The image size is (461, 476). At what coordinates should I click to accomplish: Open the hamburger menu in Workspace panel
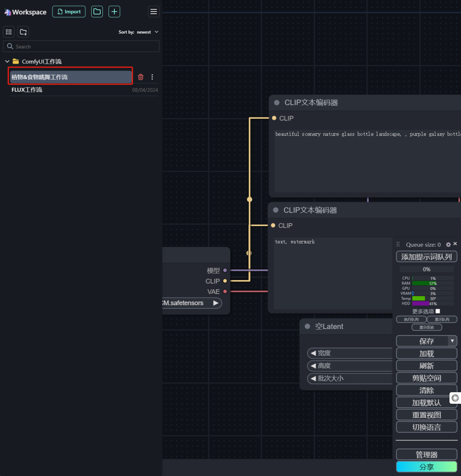coord(154,12)
